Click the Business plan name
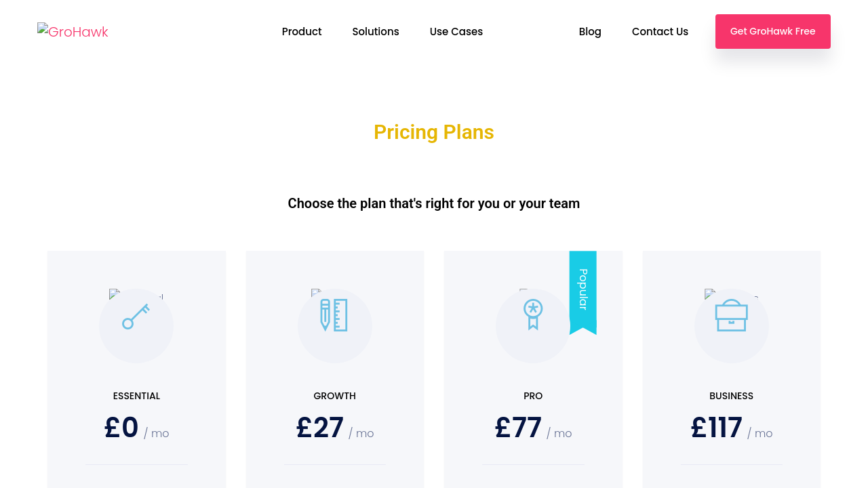The width and height of the screenshot is (868, 488). click(x=731, y=396)
